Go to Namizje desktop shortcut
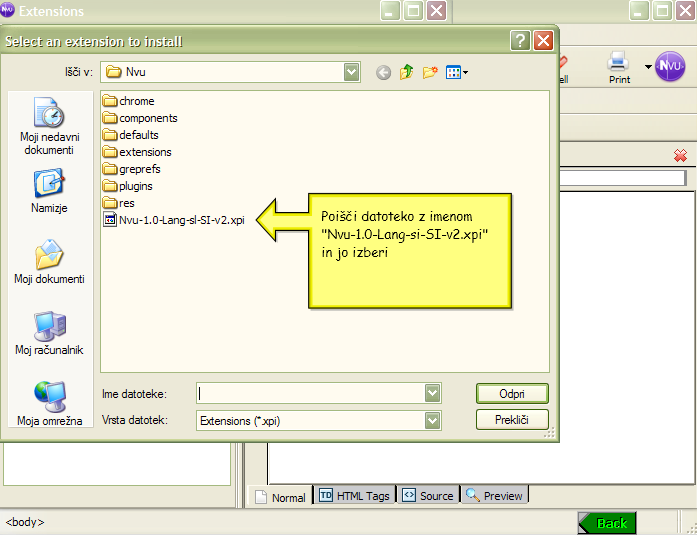Image resolution: width=697 pixels, height=535 pixels. [49, 191]
